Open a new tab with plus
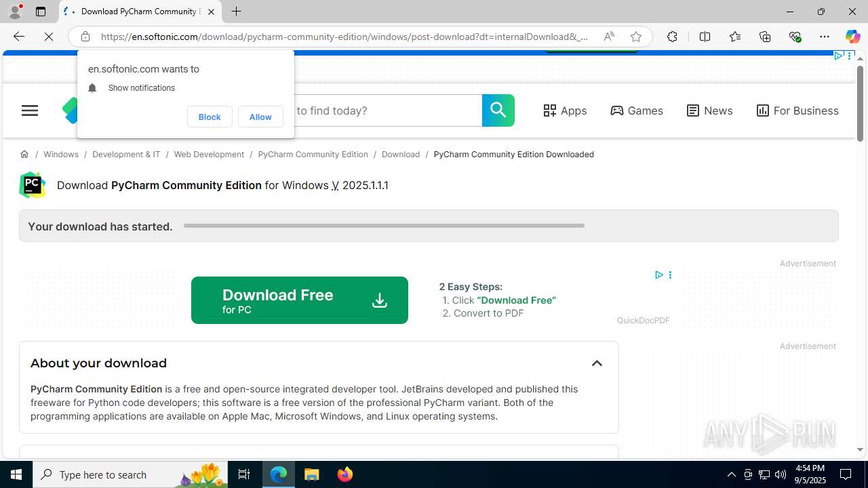 (x=236, y=12)
